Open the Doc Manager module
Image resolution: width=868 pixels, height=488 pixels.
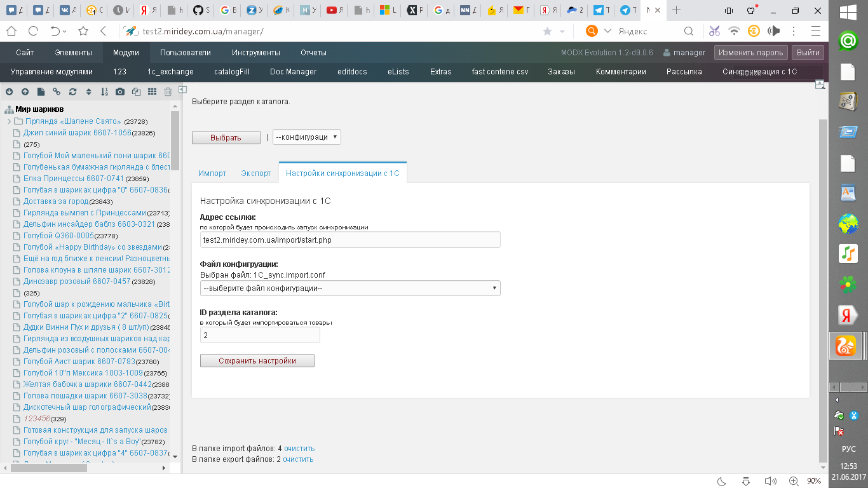click(x=293, y=72)
